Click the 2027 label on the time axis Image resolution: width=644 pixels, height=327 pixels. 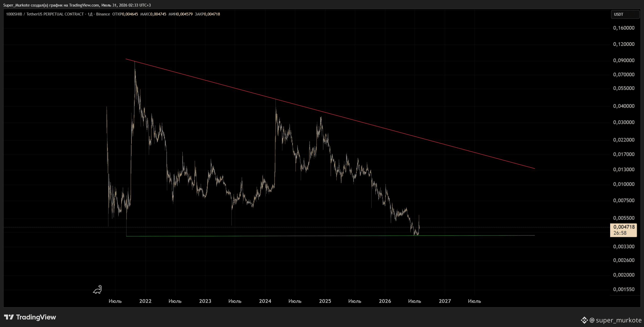click(x=445, y=301)
